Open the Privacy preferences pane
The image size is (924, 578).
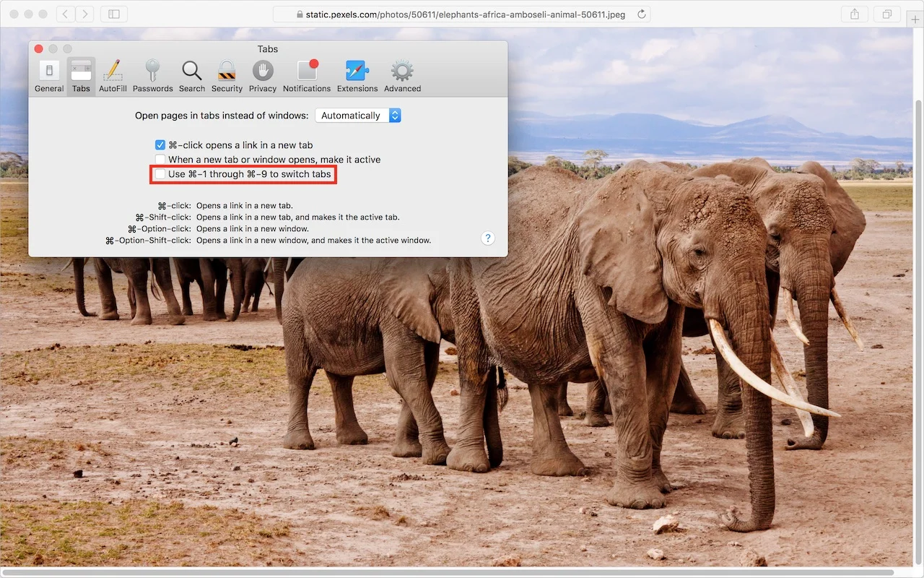(x=263, y=76)
